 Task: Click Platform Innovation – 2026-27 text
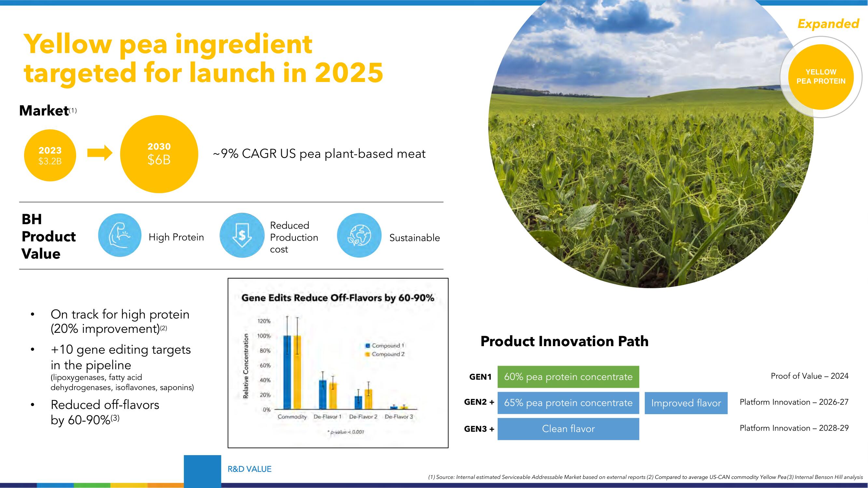click(x=794, y=402)
